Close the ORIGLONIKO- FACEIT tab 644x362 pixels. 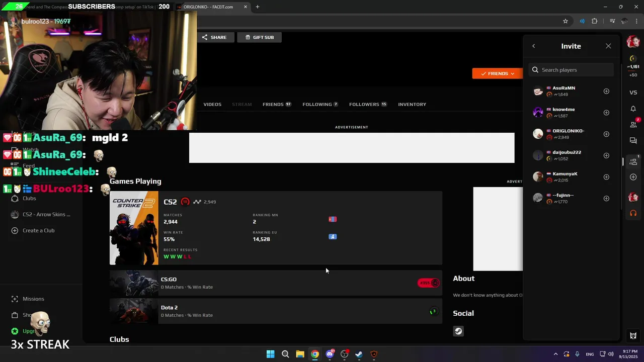[x=246, y=7]
